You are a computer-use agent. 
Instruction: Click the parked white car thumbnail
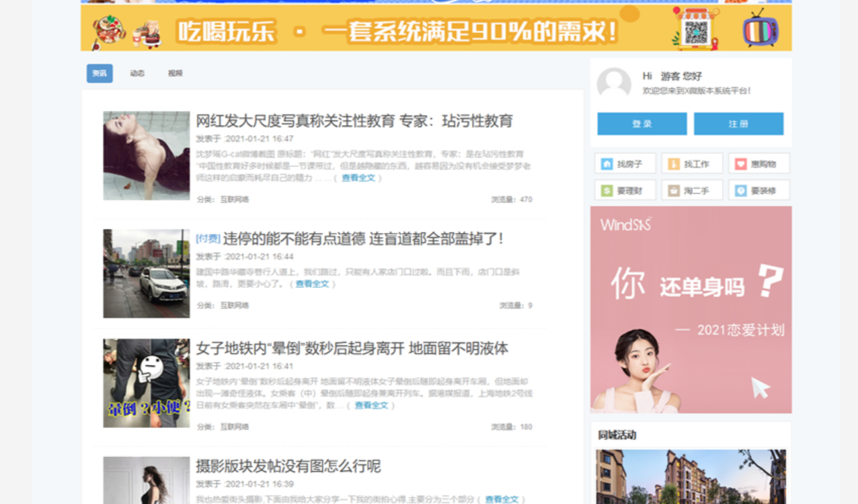[147, 274]
